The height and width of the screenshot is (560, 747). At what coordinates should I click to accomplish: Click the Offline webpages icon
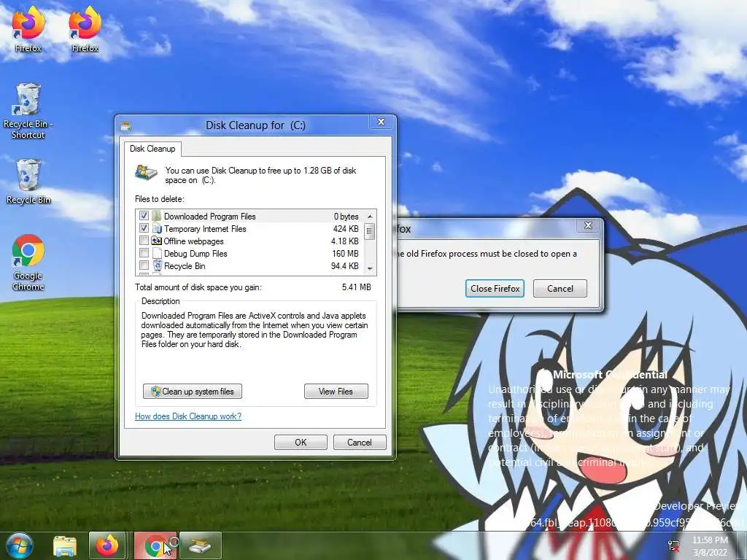click(157, 241)
